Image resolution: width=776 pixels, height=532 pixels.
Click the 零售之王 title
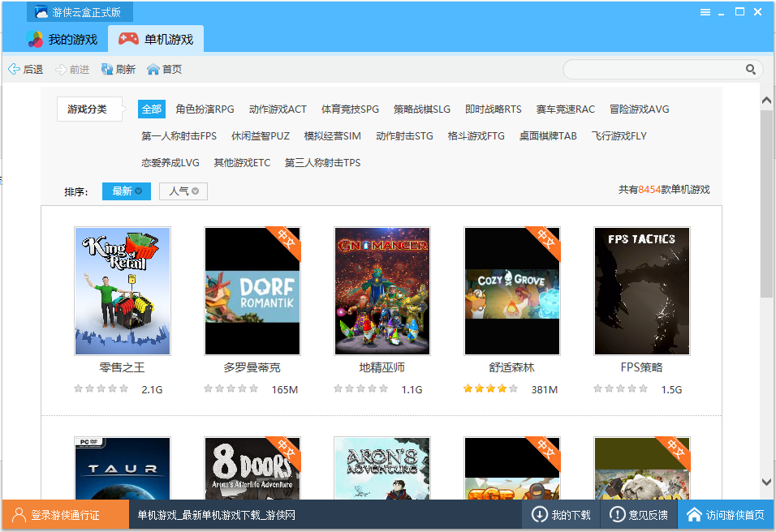click(x=123, y=367)
